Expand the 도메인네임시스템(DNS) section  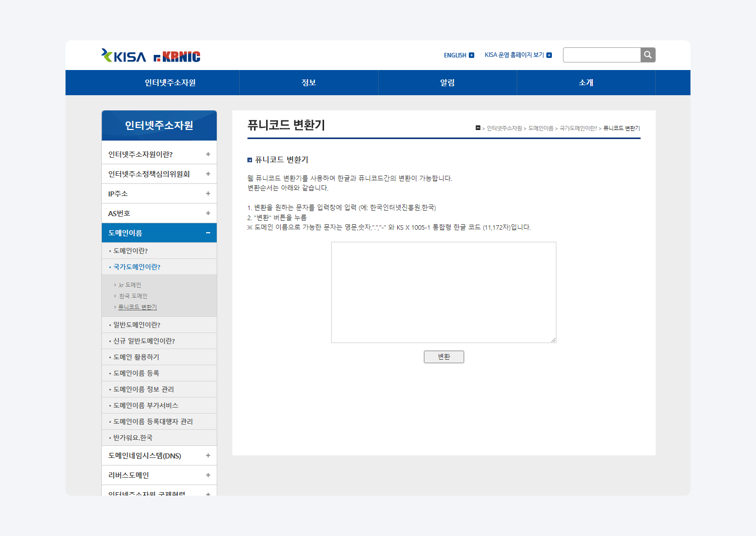[208, 455]
